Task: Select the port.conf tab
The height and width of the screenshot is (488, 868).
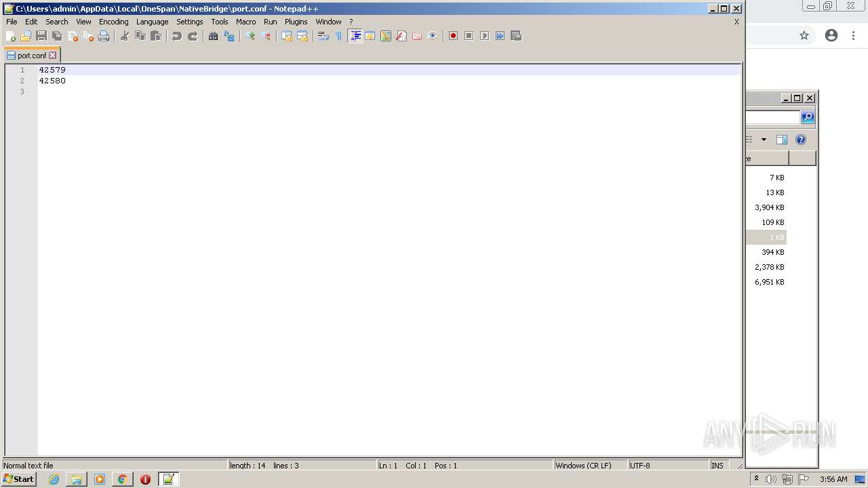Action: click(32, 56)
